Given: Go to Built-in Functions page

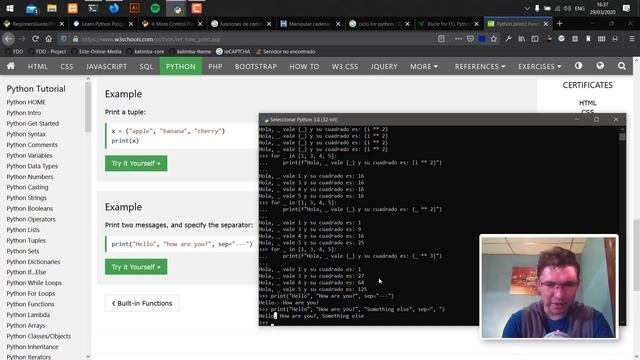Looking at the screenshot, I should point(142,303).
